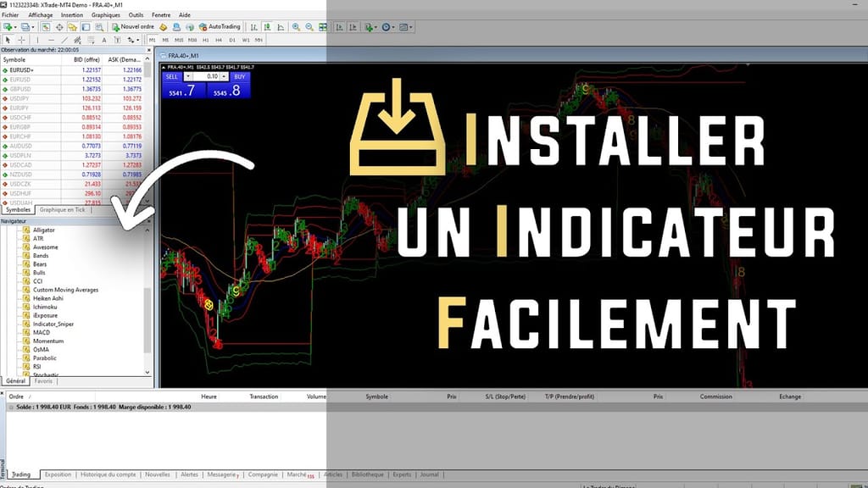Viewport: 868px width, 488px height.
Task: Select Indicator_Sniper in Navigator tree
Action: [x=53, y=324]
